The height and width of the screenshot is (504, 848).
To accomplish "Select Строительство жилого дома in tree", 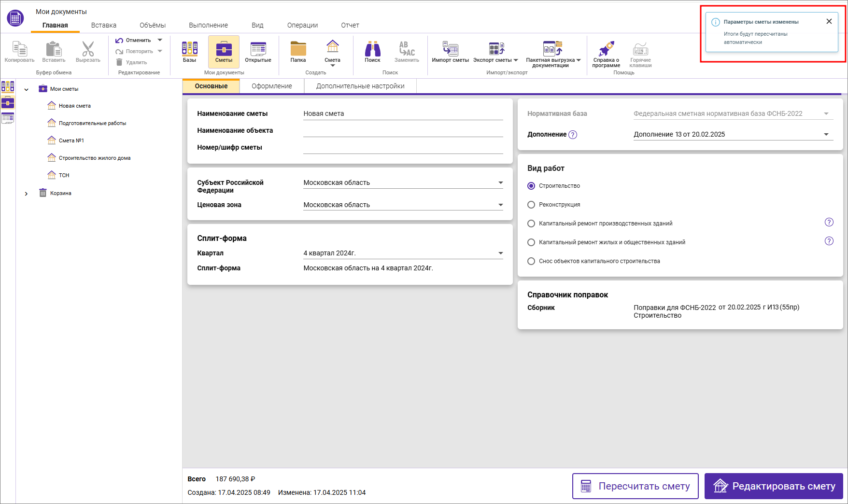I will [x=95, y=158].
